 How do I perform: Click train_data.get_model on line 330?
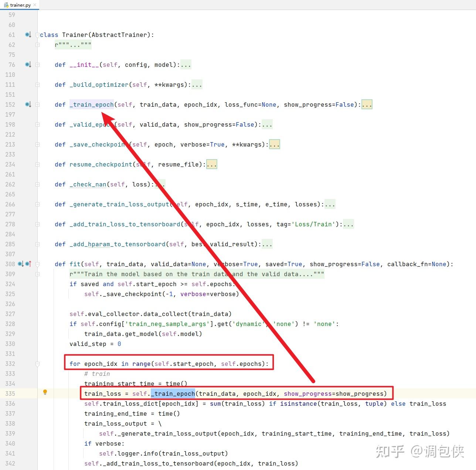click(121, 334)
